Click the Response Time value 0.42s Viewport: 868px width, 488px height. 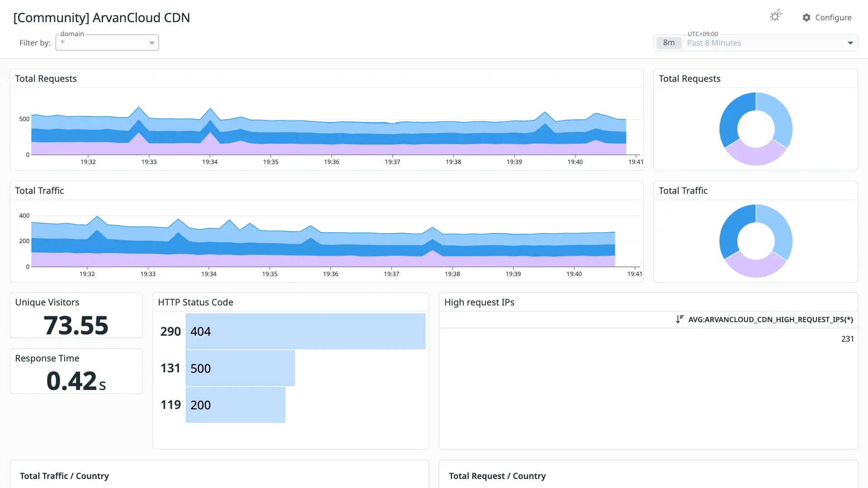click(x=76, y=381)
